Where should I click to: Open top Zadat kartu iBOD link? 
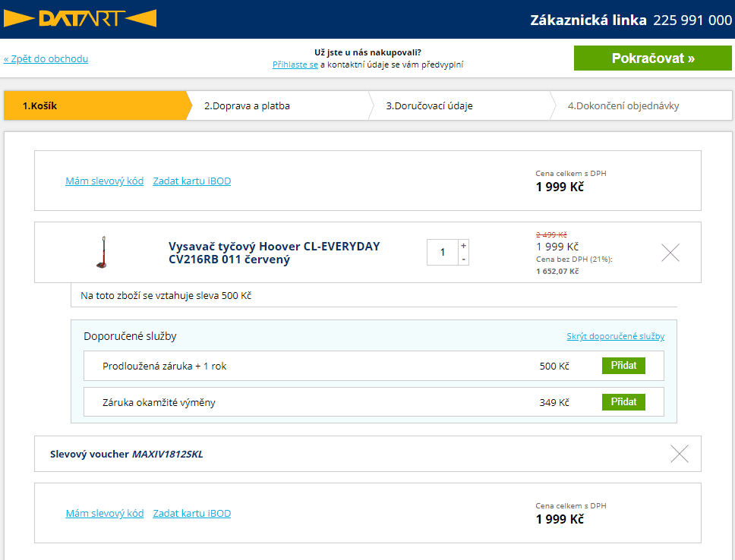(191, 181)
